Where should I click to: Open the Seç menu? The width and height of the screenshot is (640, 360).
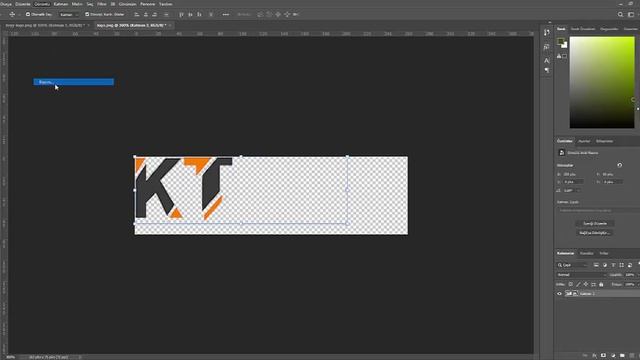[90, 4]
